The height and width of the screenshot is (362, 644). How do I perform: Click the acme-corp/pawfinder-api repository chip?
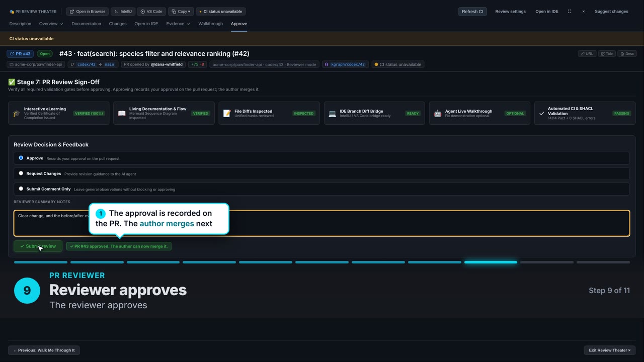tap(36, 64)
